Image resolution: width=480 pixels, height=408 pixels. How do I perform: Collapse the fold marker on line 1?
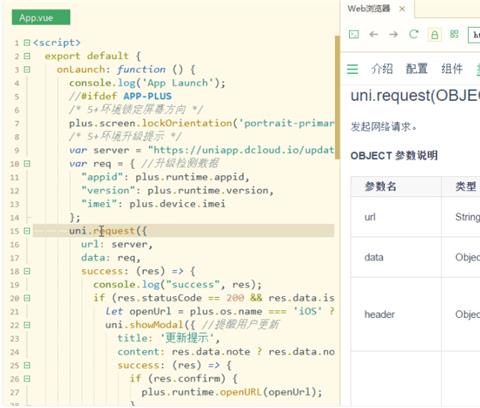click(27, 43)
